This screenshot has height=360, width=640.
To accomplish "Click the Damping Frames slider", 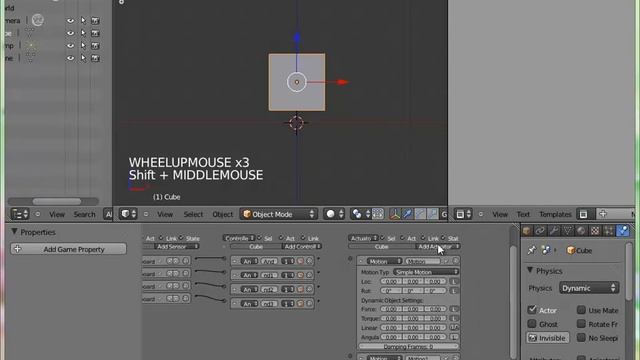I will pyautogui.click(x=408, y=346).
